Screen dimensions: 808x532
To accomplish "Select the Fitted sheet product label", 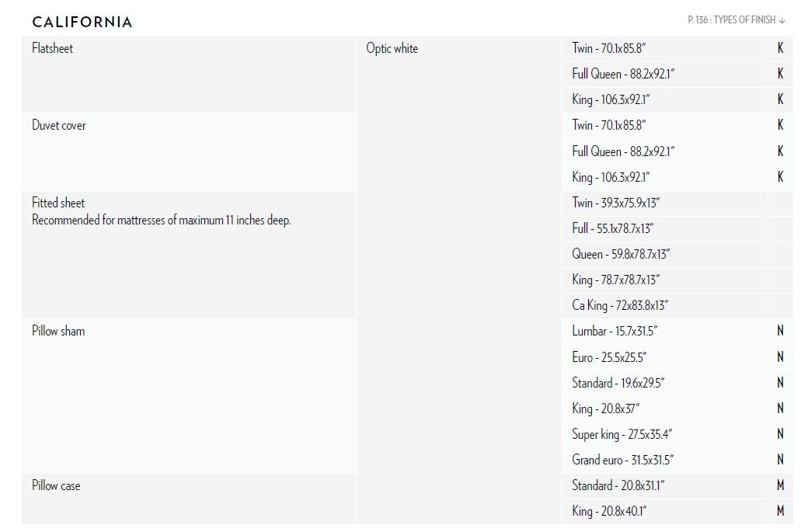I will click(x=58, y=203).
